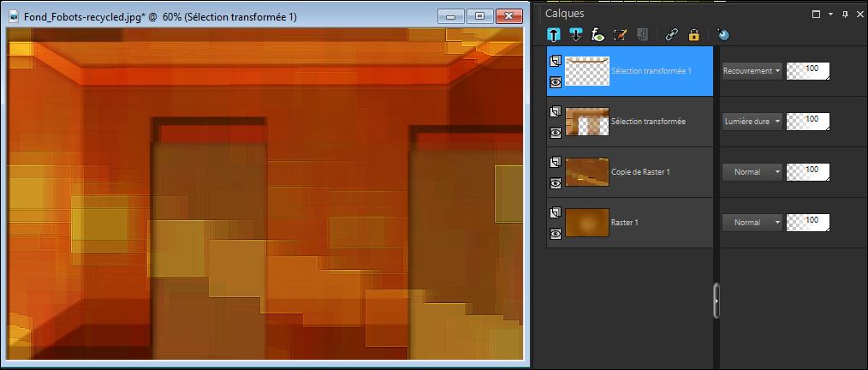Click the up-arrow layer icon in Calques toolbar

point(554,35)
